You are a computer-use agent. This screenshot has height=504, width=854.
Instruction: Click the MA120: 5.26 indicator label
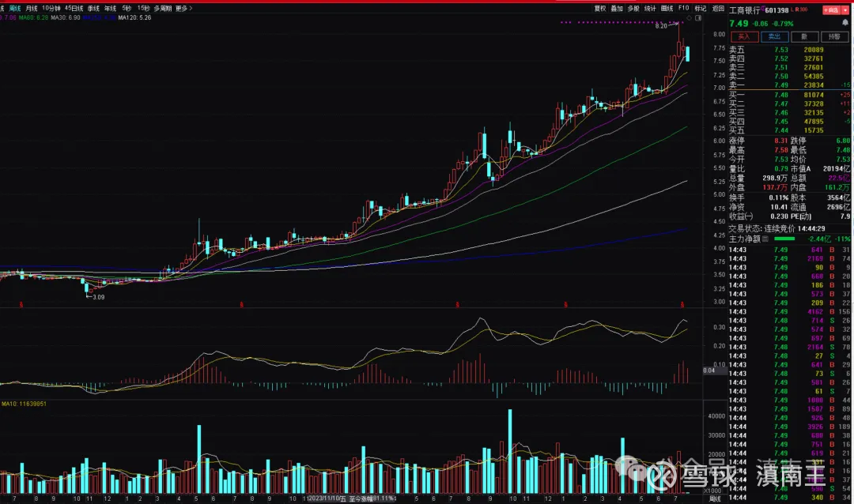pos(134,18)
